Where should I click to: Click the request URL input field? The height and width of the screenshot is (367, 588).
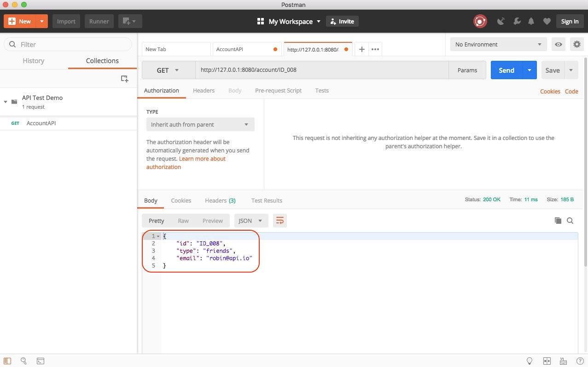pos(322,70)
